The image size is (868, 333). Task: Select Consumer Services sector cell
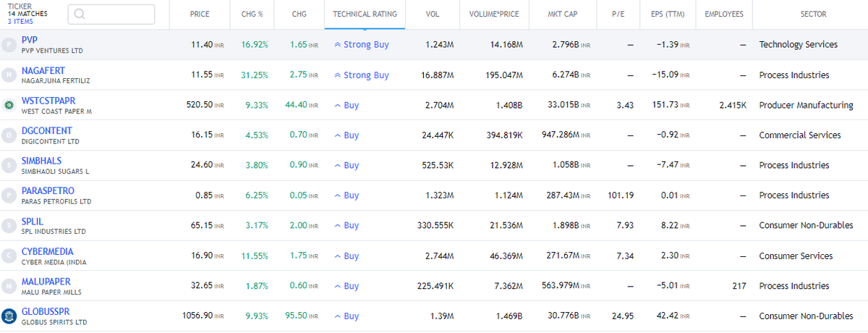(796, 256)
